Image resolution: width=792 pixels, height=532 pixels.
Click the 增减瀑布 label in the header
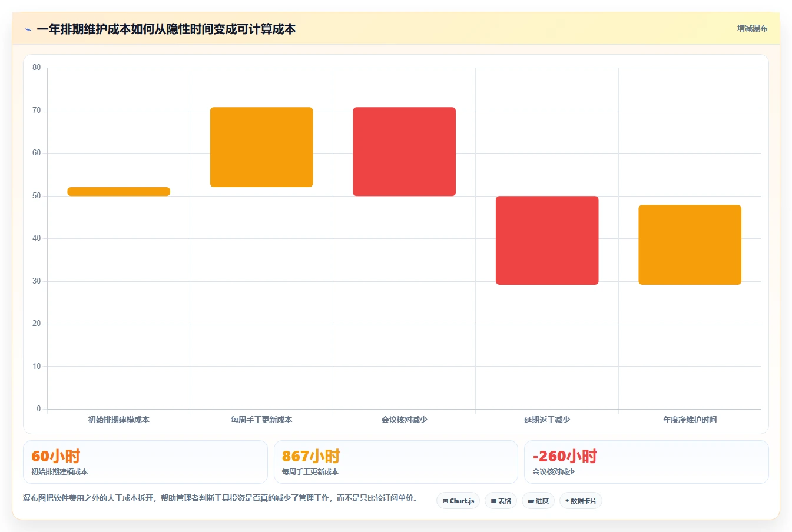click(752, 28)
